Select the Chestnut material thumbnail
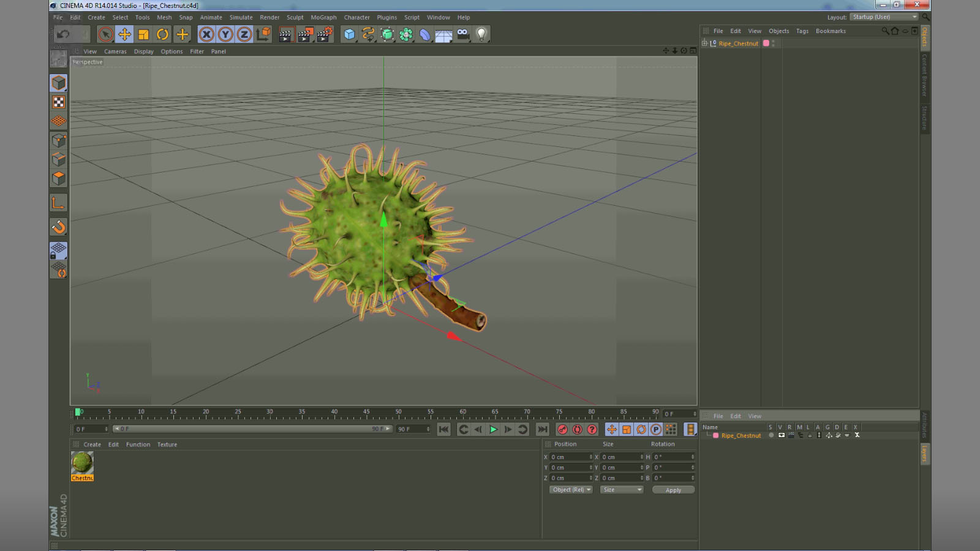The image size is (980, 551). tap(82, 463)
